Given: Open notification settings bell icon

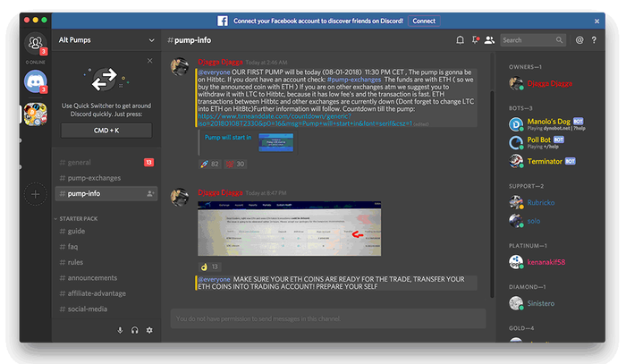Looking at the screenshot, I should point(460,40).
